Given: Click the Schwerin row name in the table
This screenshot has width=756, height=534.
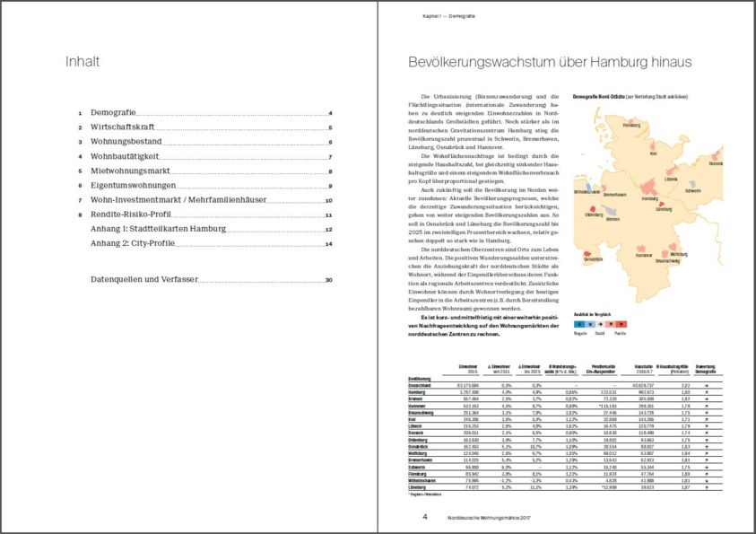Looking at the screenshot, I should [x=416, y=468].
